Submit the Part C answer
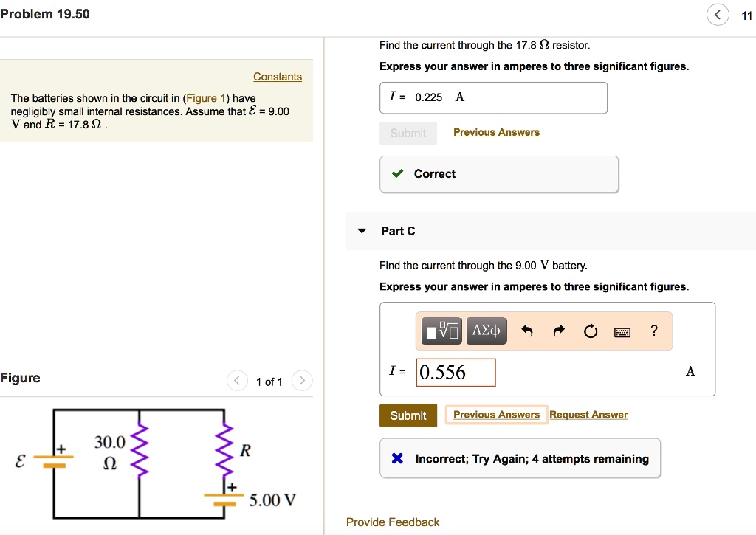The height and width of the screenshot is (535, 756). pos(408,415)
